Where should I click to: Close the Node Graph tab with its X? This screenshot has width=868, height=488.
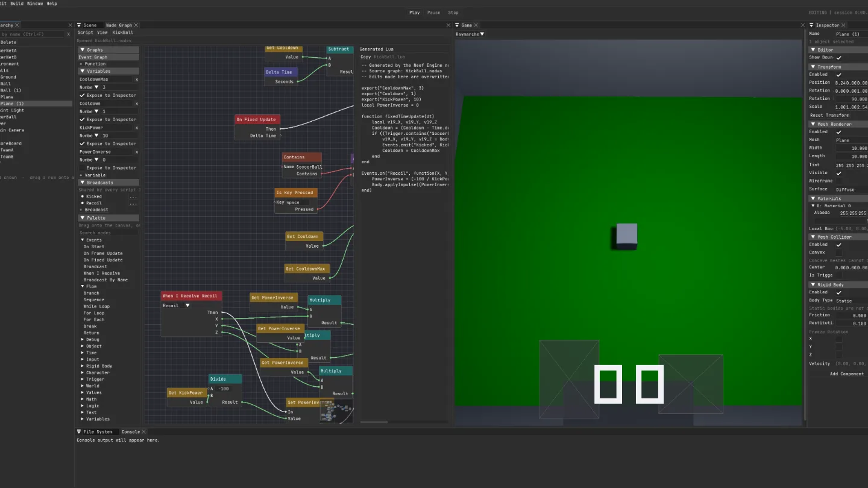click(136, 25)
